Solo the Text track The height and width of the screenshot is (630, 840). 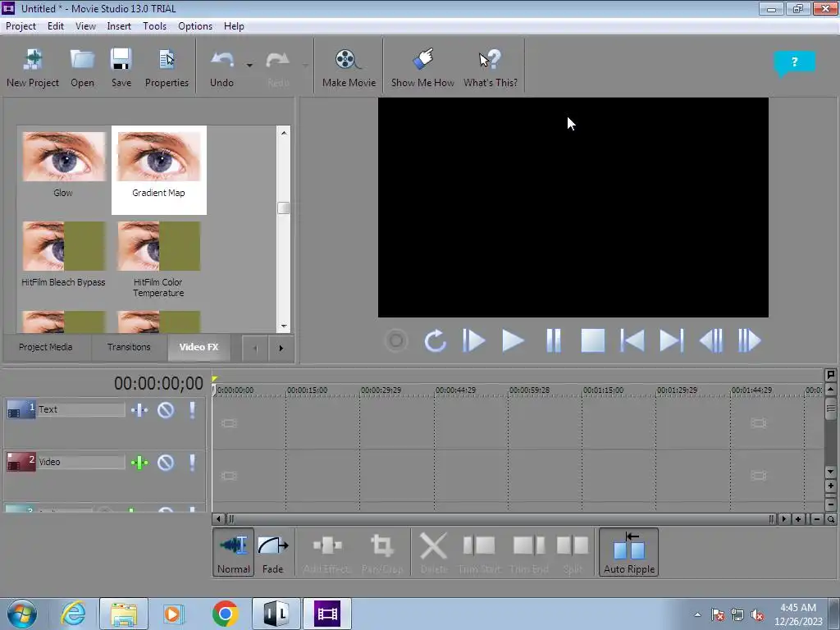pos(192,410)
